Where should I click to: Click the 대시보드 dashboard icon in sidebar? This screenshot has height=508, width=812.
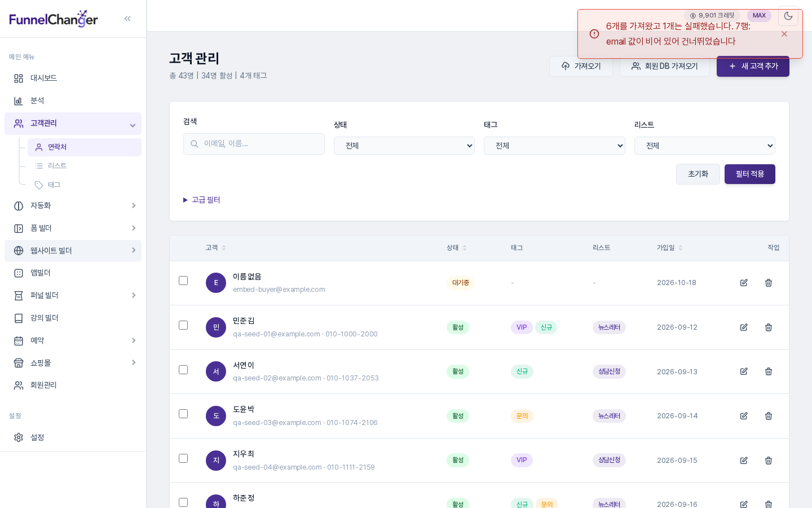19,78
